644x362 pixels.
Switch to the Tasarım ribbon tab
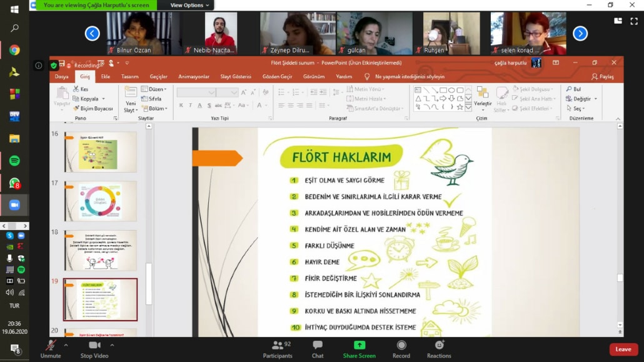coord(129,76)
